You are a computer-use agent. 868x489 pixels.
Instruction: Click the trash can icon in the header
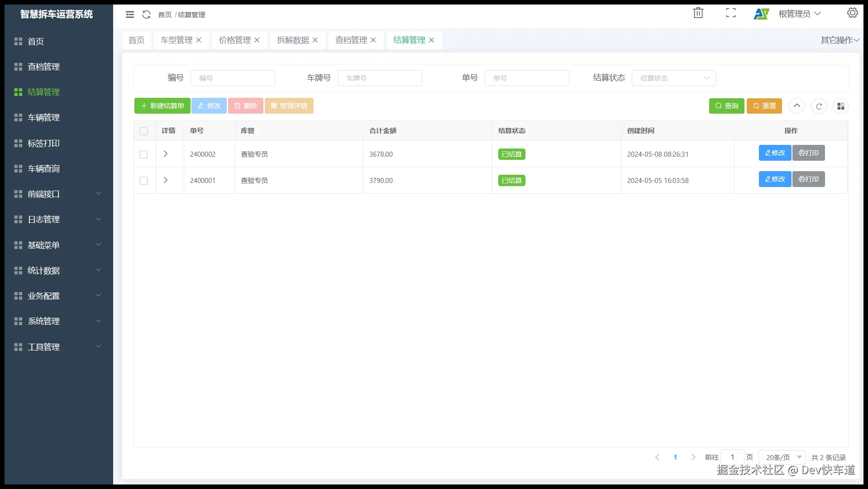pyautogui.click(x=698, y=13)
